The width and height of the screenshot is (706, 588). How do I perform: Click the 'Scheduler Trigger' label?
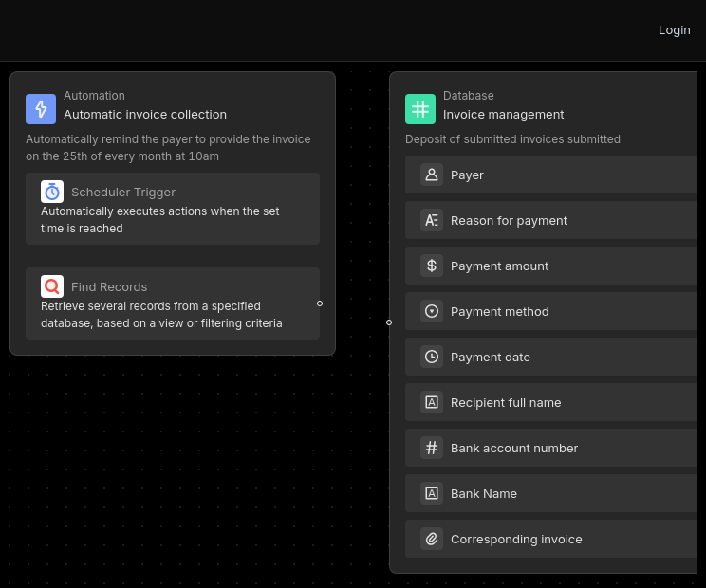pos(123,193)
